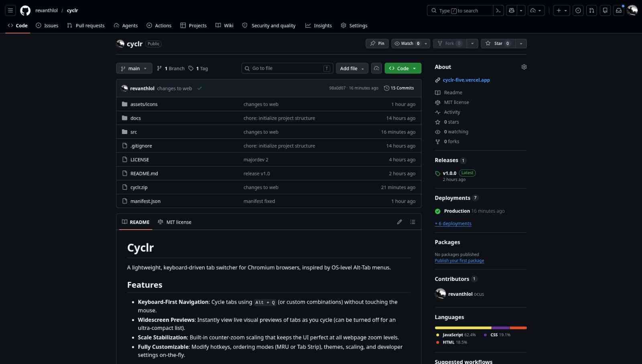The image size is (642, 364).
Task: View the 1 Branch link
Action: pyautogui.click(x=171, y=68)
